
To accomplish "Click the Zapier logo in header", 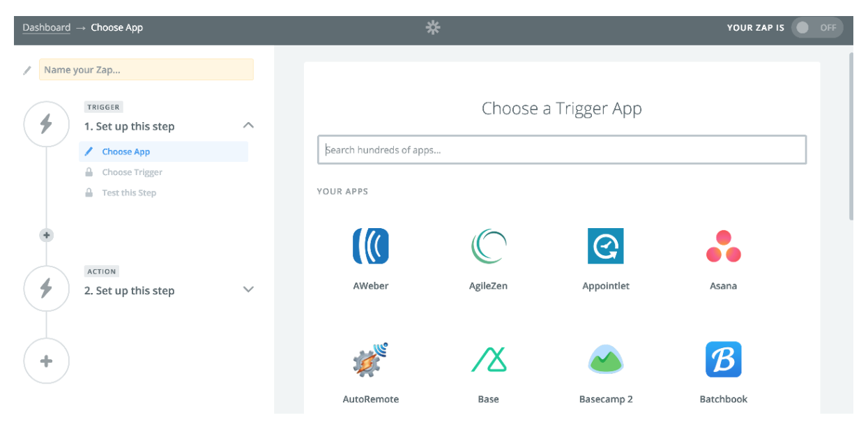I will pyautogui.click(x=433, y=28).
